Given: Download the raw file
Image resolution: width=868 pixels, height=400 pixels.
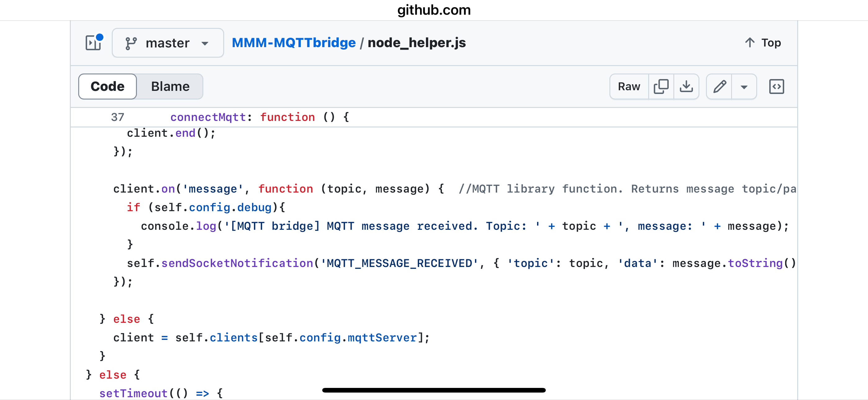Looking at the screenshot, I should pos(686,87).
